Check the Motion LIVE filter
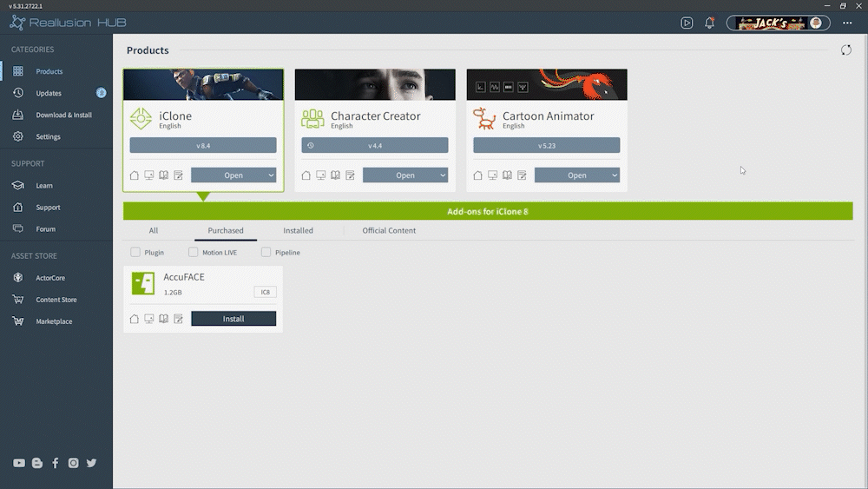 (194, 253)
